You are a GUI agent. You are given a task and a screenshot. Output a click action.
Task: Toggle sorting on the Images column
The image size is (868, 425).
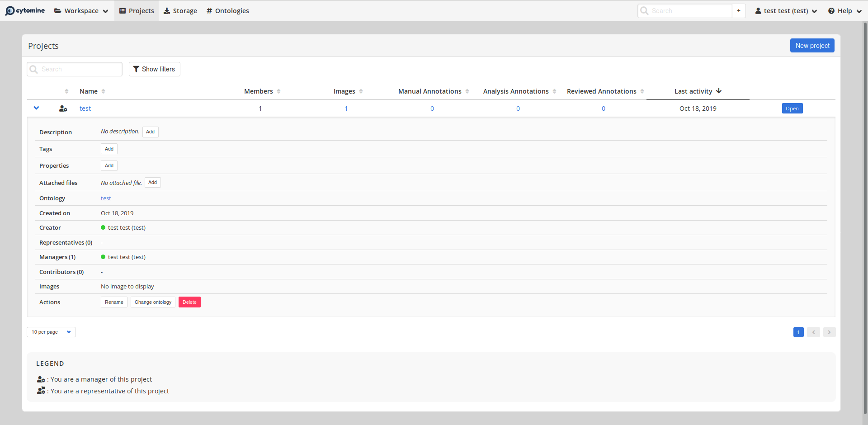tap(361, 91)
